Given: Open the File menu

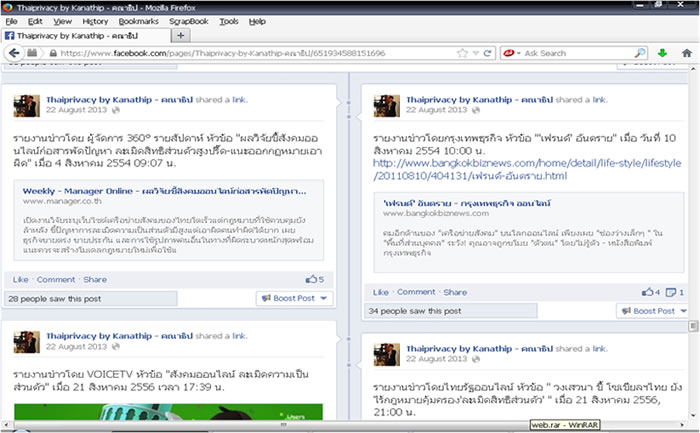Looking at the screenshot, I should [11, 21].
